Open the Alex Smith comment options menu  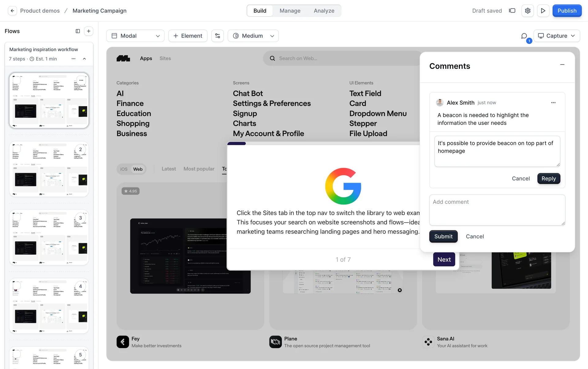click(x=553, y=103)
